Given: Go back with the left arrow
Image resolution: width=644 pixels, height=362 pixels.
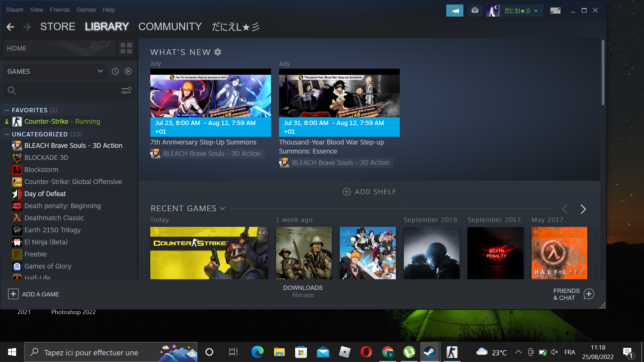Looking at the screenshot, I should click(10, 27).
